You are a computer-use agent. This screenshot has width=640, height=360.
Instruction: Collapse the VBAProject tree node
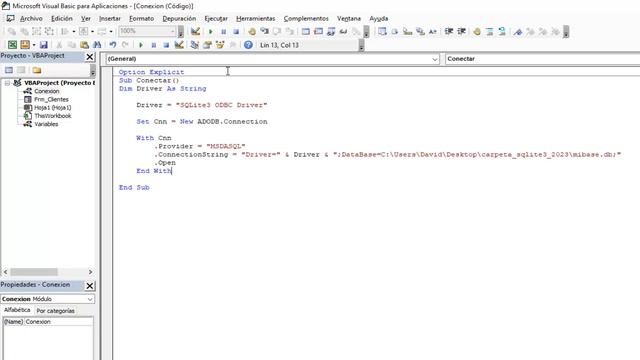tap(7, 83)
